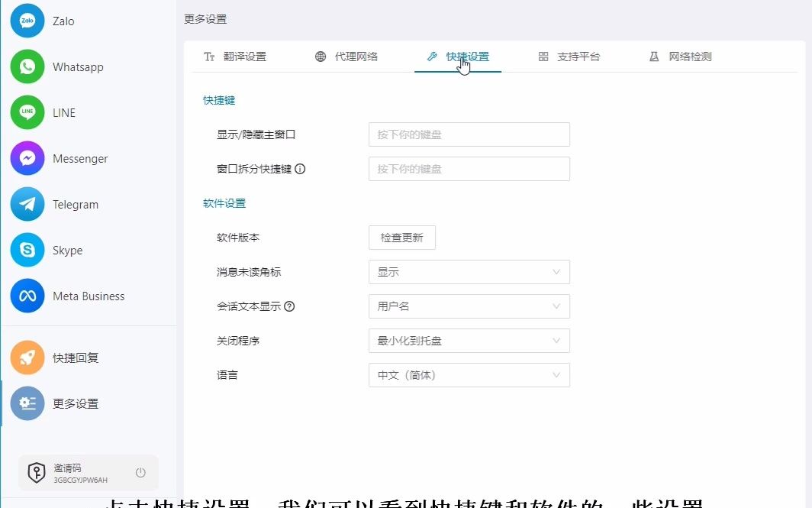
Task: Switch to Messenger in the sidebar
Action: point(27,158)
